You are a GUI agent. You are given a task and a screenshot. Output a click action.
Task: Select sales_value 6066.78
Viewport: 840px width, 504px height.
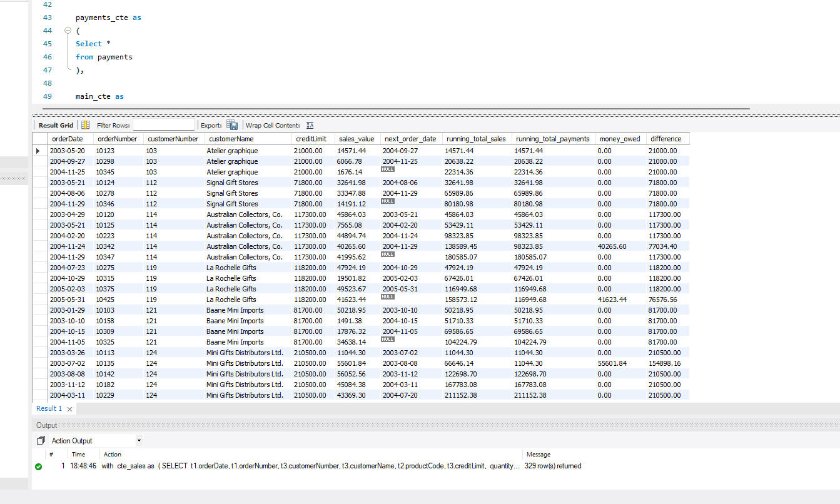pos(350,161)
